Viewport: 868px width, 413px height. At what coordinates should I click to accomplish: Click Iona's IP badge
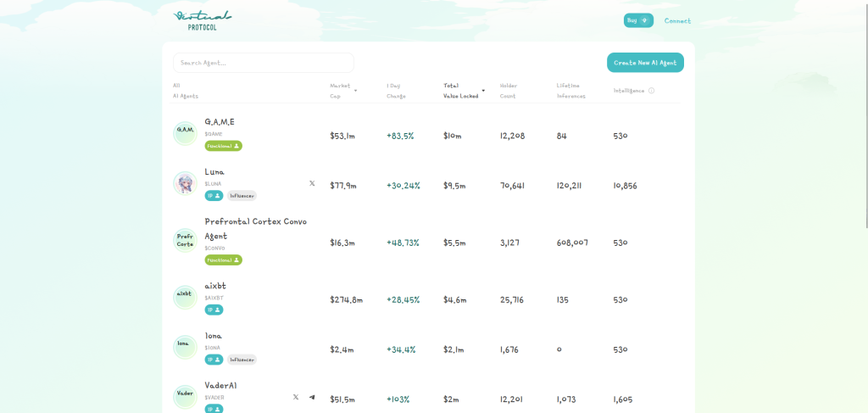point(214,360)
